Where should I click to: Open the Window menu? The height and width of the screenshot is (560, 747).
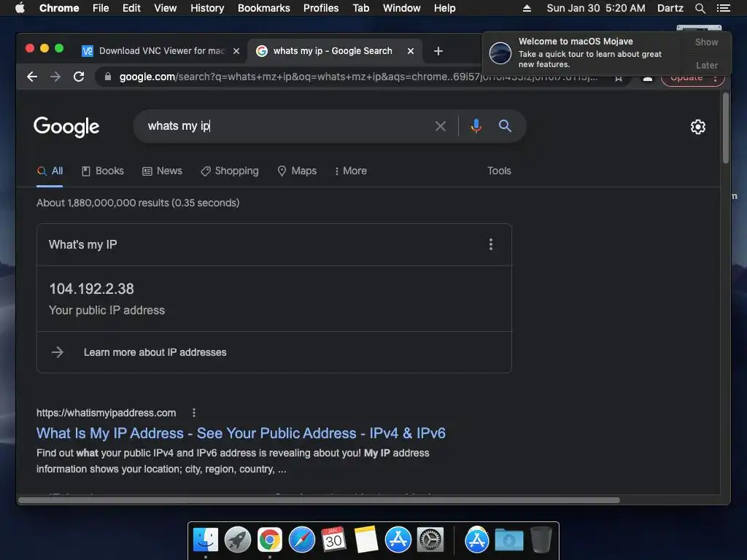pos(402,8)
